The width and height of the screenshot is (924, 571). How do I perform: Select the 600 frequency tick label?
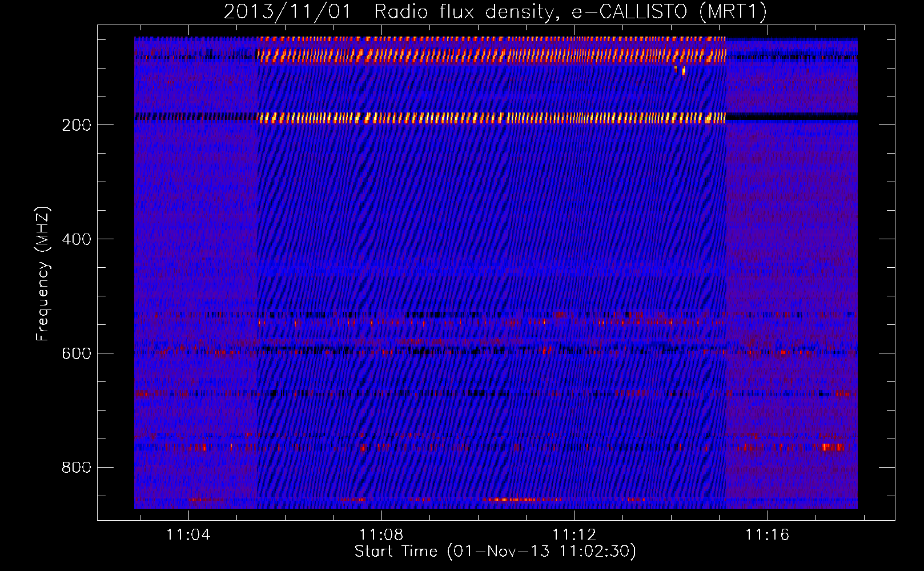[x=77, y=353]
